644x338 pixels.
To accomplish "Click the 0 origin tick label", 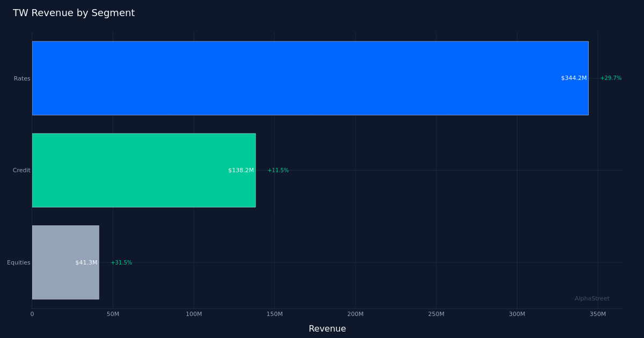I will 32,314.
